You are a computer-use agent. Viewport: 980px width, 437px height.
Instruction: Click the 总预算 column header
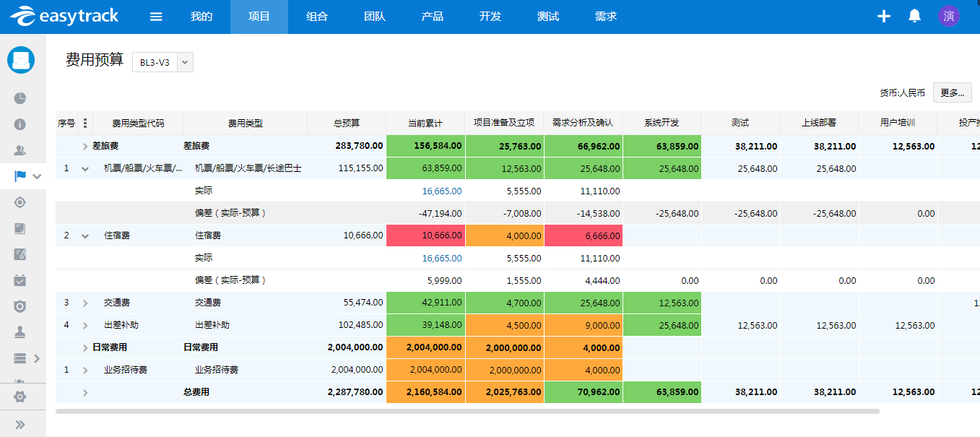pyautogui.click(x=347, y=124)
